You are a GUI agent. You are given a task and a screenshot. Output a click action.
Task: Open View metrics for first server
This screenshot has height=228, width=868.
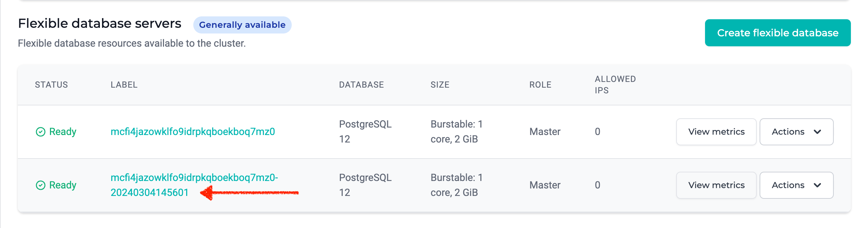pos(716,132)
